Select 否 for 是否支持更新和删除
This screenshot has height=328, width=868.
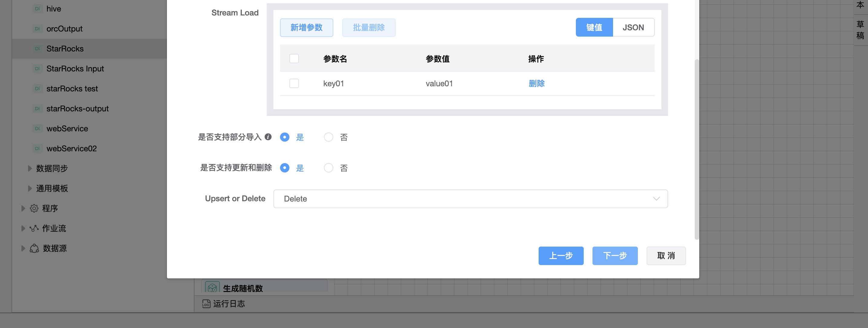(x=328, y=168)
